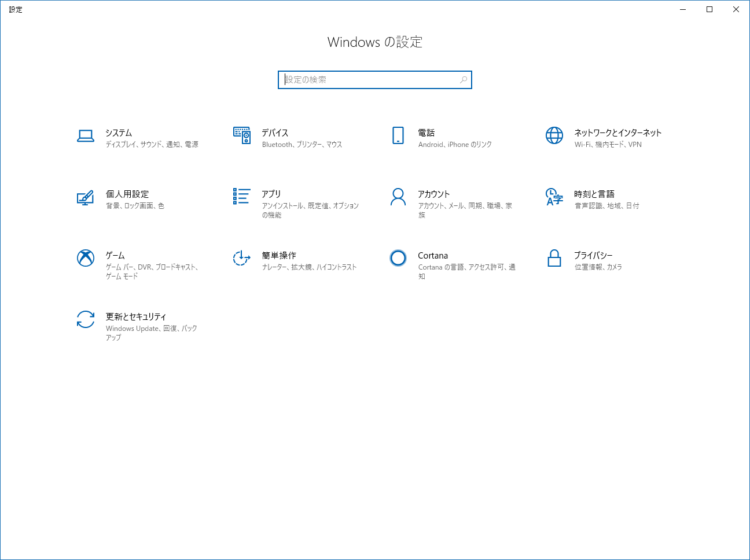Screen dimensions: 750x560
Task: Click '位置情報、カメラ' description
Action: pos(598,267)
